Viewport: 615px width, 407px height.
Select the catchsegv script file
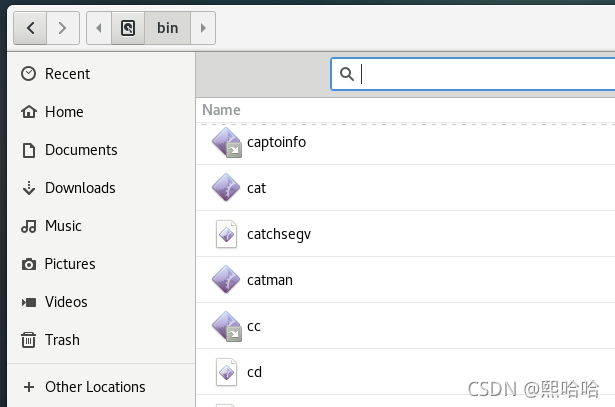pyautogui.click(x=279, y=234)
